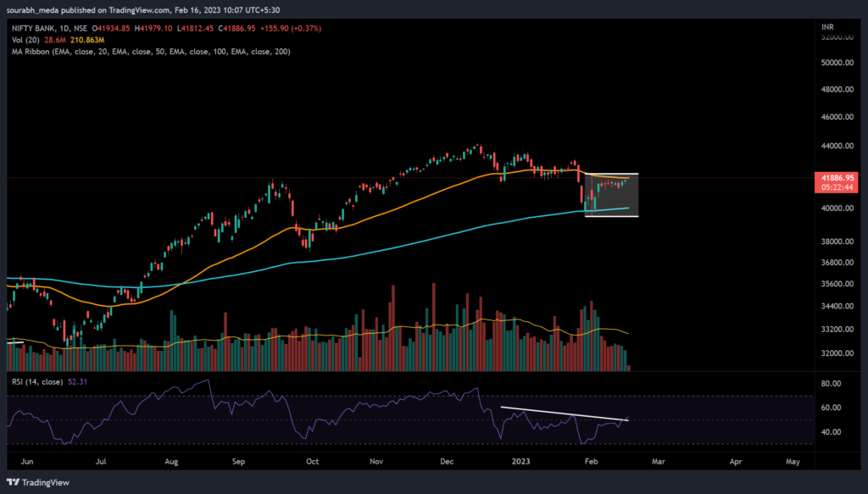The image size is (868, 494).
Task: Click the red current price tag 41886.95
Action: 837,178
